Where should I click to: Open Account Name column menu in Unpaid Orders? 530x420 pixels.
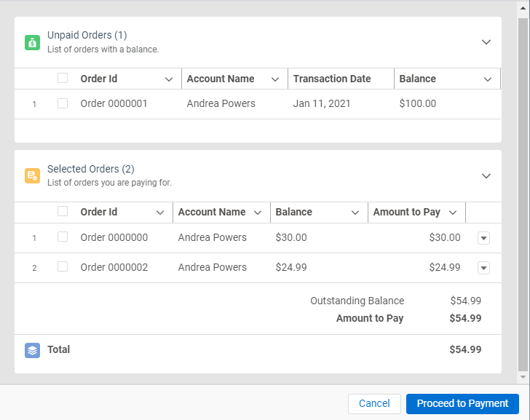pos(275,79)
